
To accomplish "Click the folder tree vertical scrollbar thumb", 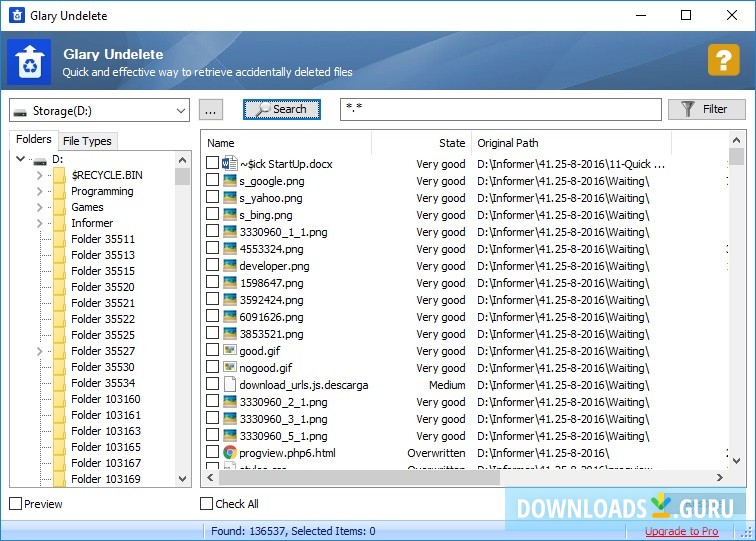I will tap(182, 176).
